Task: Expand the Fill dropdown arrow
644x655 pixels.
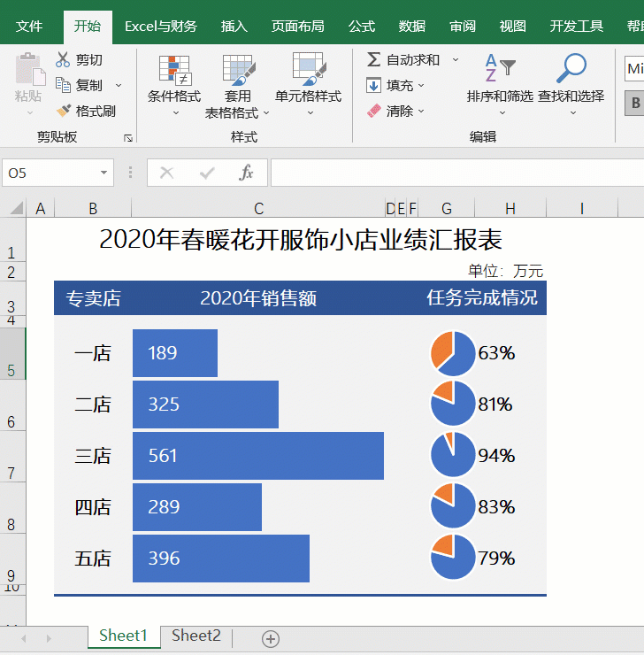Action: pos(421,85)
